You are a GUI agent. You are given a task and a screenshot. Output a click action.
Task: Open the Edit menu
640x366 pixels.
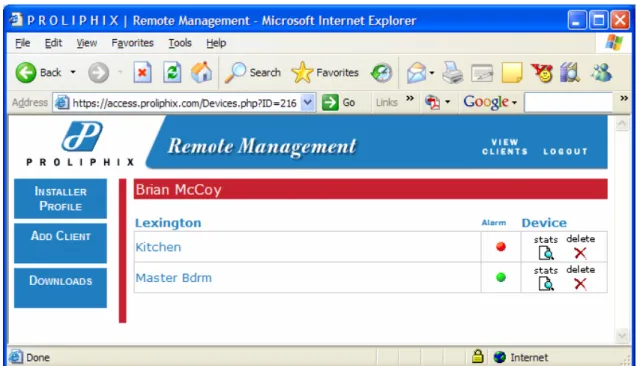[x=53, y=43]
